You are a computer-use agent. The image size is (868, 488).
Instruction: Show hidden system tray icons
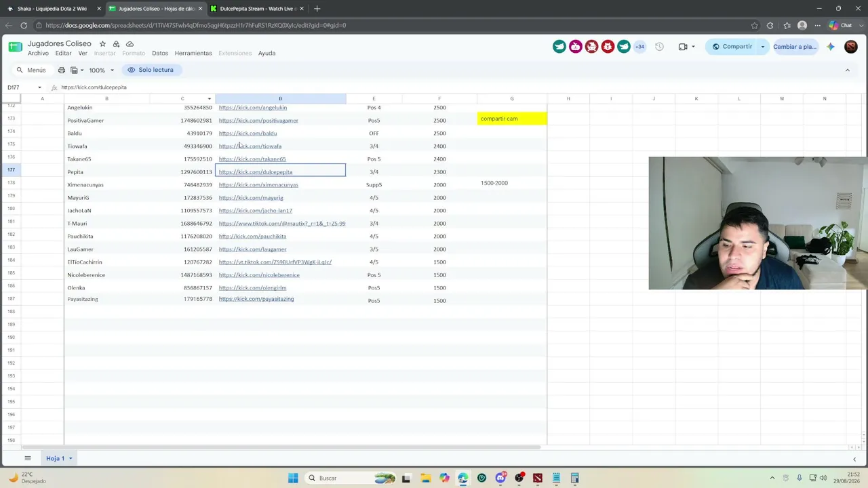(772, 478)
